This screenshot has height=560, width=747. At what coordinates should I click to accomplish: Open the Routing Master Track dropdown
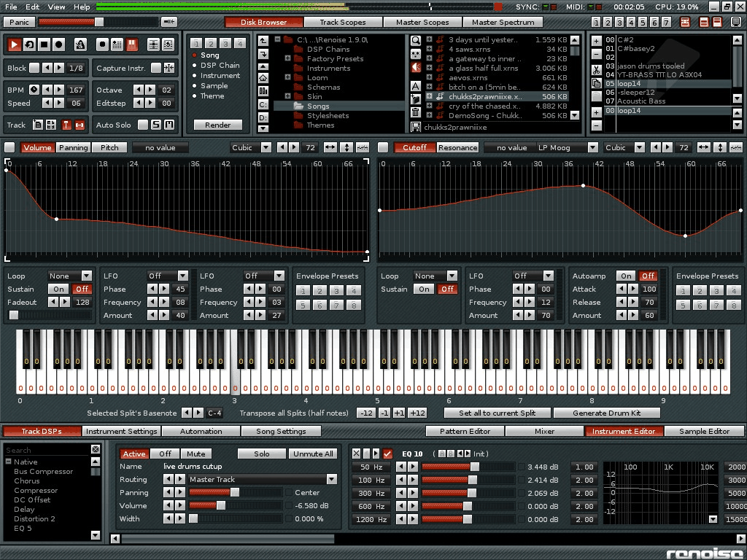point(263,480)
